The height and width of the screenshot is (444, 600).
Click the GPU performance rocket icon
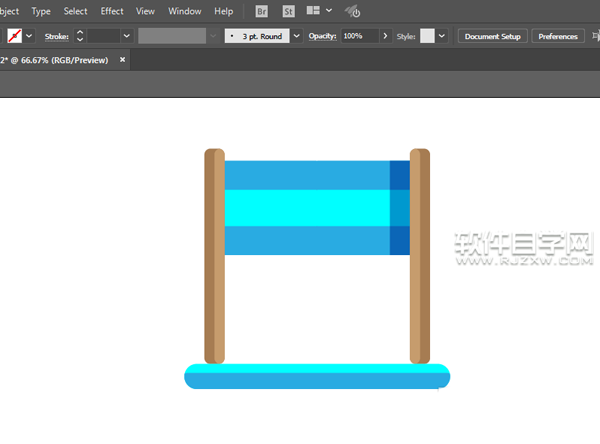pos(353,12)
